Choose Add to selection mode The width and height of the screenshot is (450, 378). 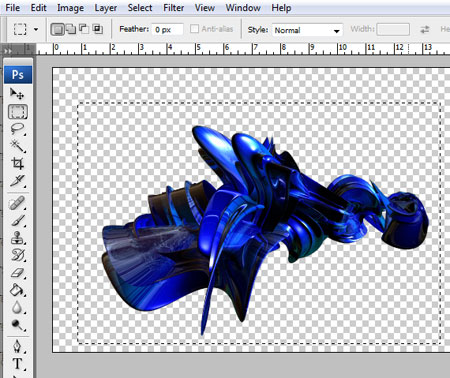[70, 29]
